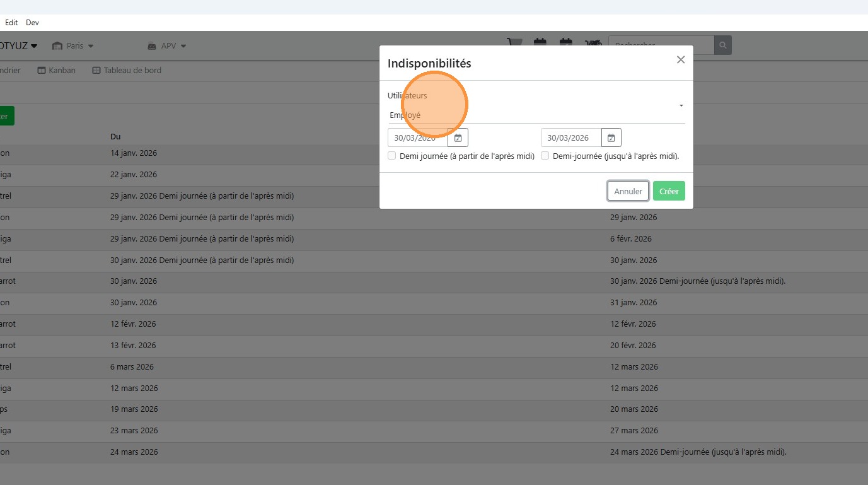The width and height of the screenshot is (868, 485).
Task: Click the 6 mars 2026 start date cell
Action: click(x=132, y=367)
